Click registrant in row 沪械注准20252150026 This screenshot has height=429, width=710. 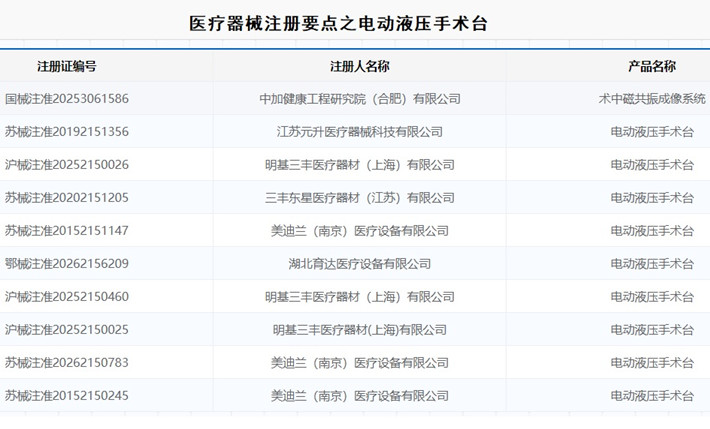(360, 165)
